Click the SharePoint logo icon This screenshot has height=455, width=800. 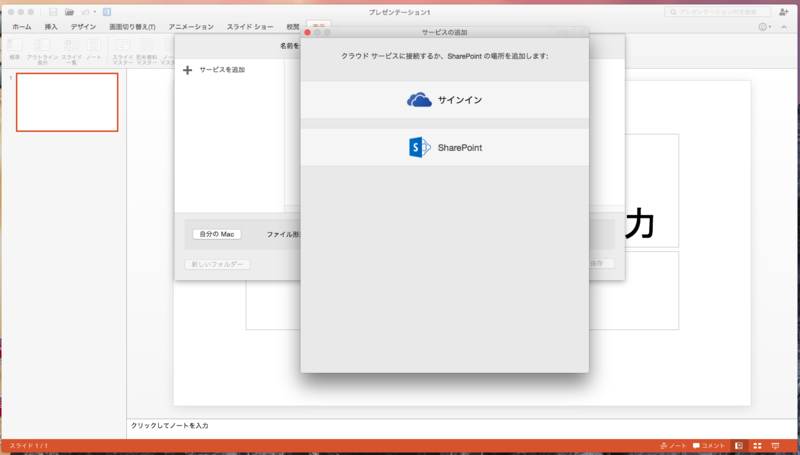(x=420, y=147)
